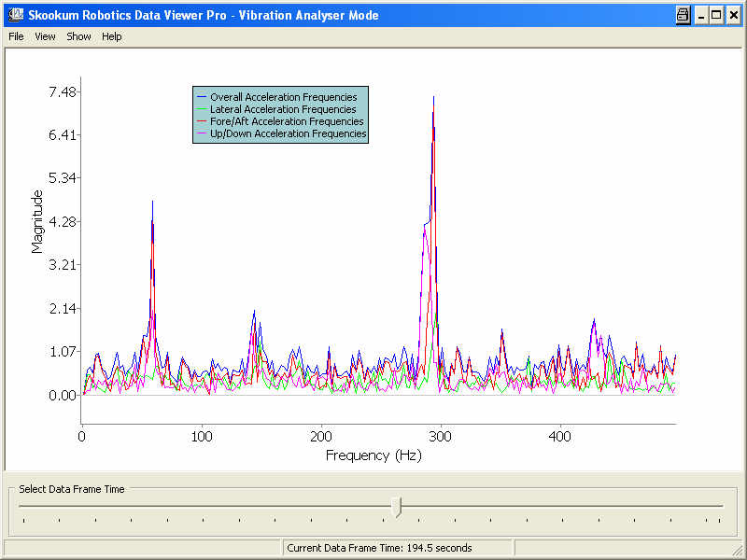This screenshot has width=747, height=560.
Task: Click the tallest blue spectrum peak near 300 Hz
Action: coord(433,97)
